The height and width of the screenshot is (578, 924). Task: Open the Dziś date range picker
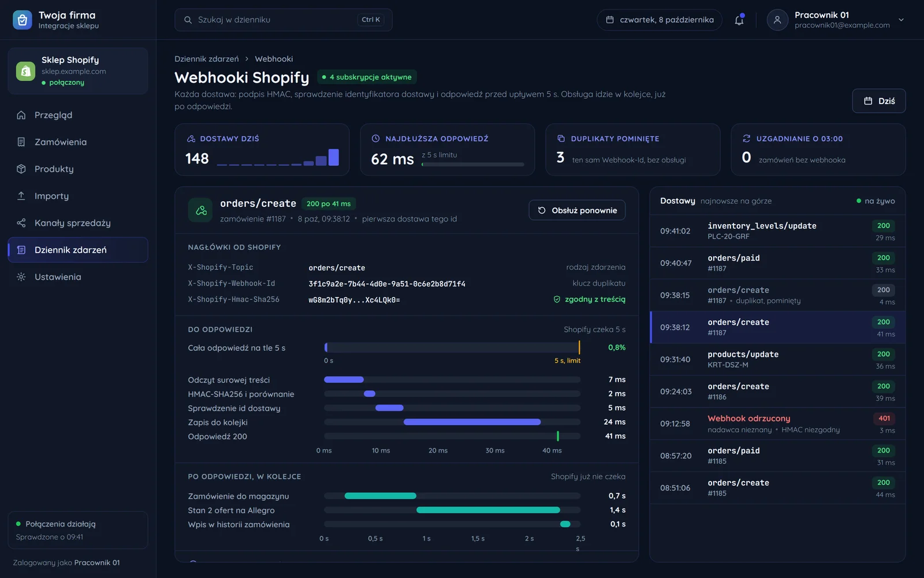pyautogui.click(x=879, y=101)
